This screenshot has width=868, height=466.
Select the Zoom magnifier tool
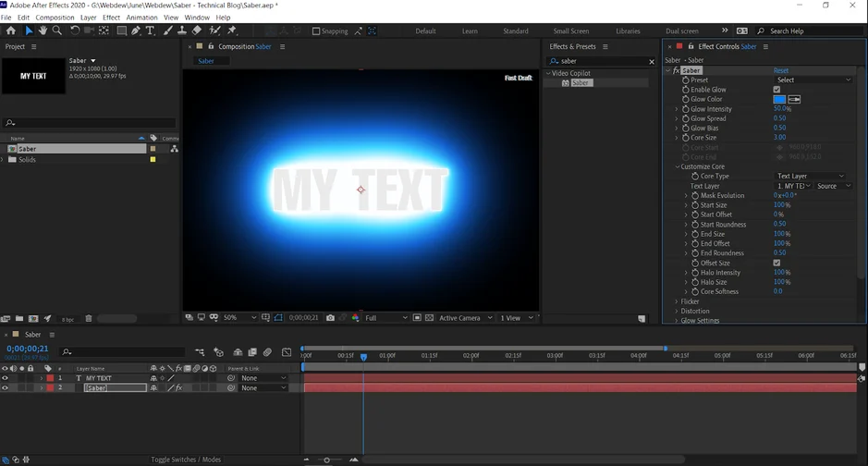click(x=57, y=31)
